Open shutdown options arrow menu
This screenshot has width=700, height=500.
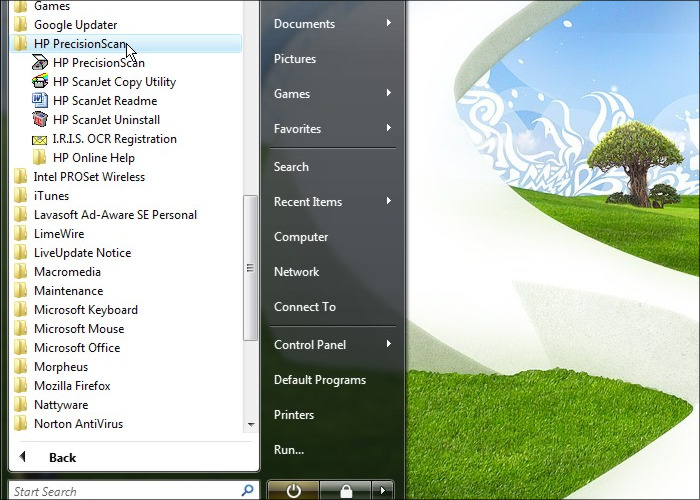click(383, 491)
